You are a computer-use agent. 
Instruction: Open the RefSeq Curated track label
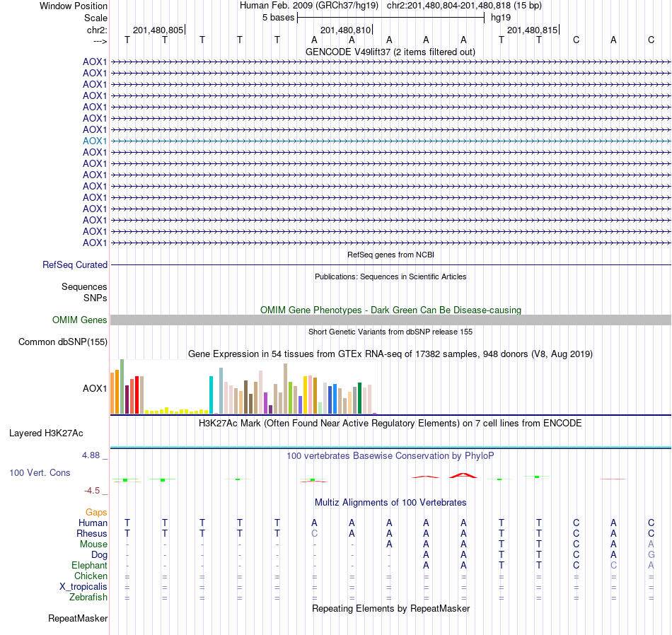coord(75,264)
